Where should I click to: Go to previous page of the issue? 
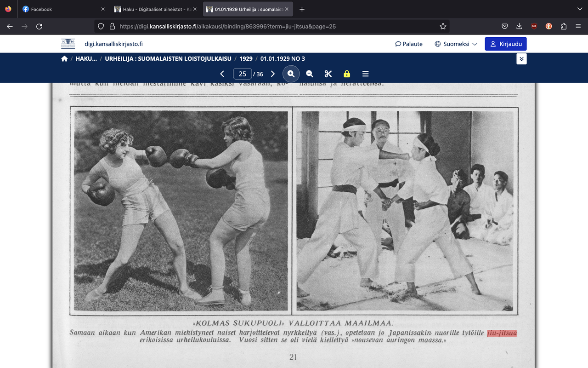[x=222, y=74]
